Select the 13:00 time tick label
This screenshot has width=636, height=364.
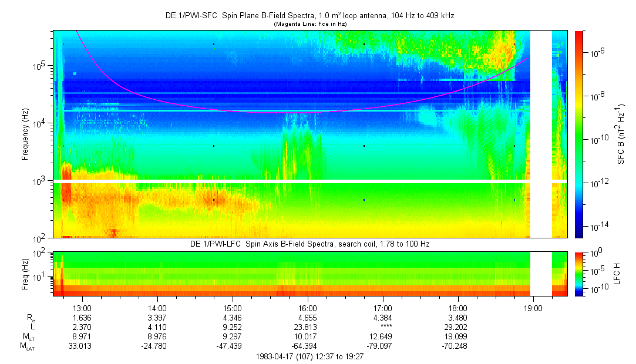(x=81, y=308)
